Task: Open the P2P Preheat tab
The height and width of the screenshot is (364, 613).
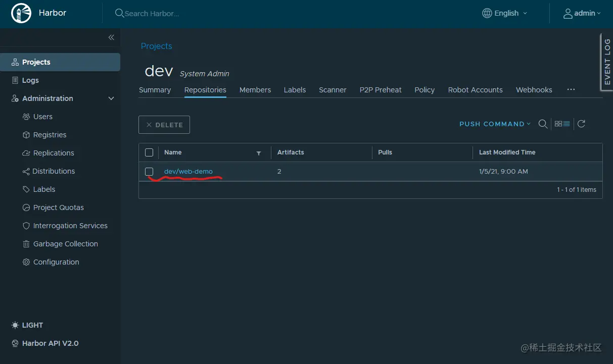Action: coord(381,90)
